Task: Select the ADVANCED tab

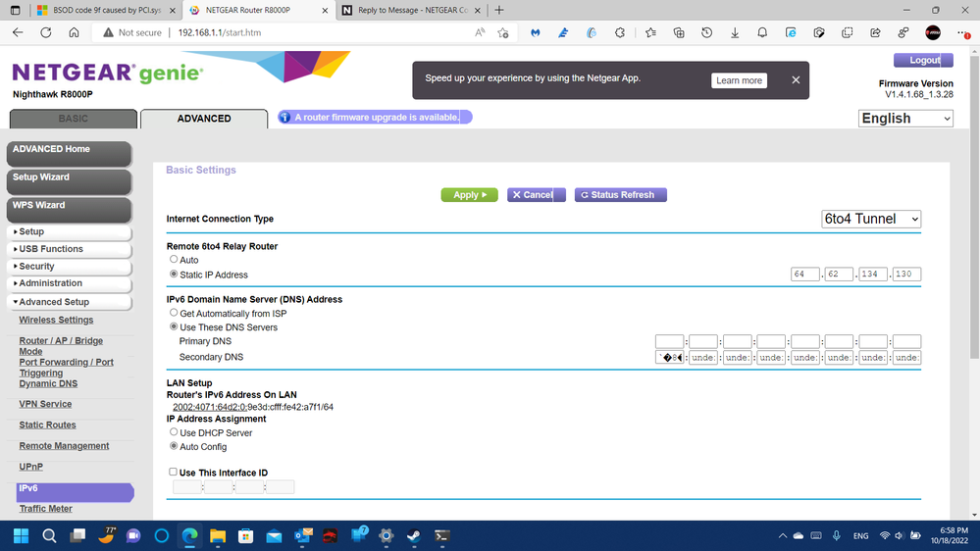Action: pos(204,119)
